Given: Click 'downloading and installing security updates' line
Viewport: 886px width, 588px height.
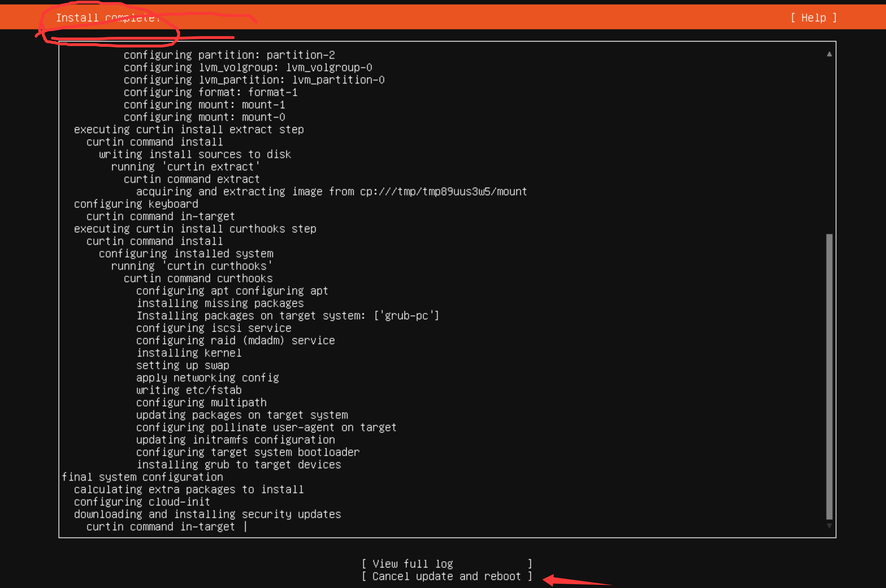Looking at the screenshot, I should 207,514.
